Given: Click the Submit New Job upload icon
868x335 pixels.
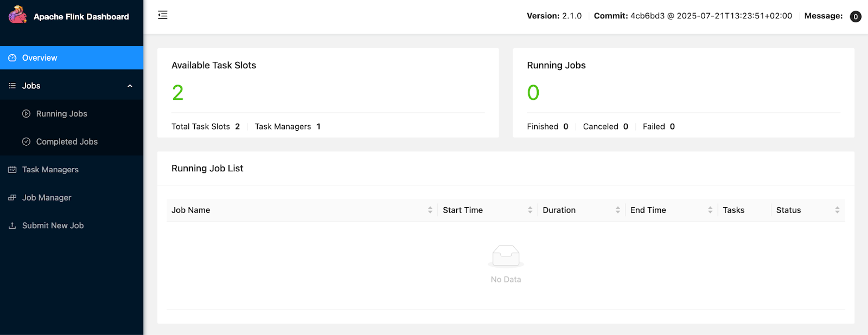Looking at the screenshot, I should pos(12,226).
